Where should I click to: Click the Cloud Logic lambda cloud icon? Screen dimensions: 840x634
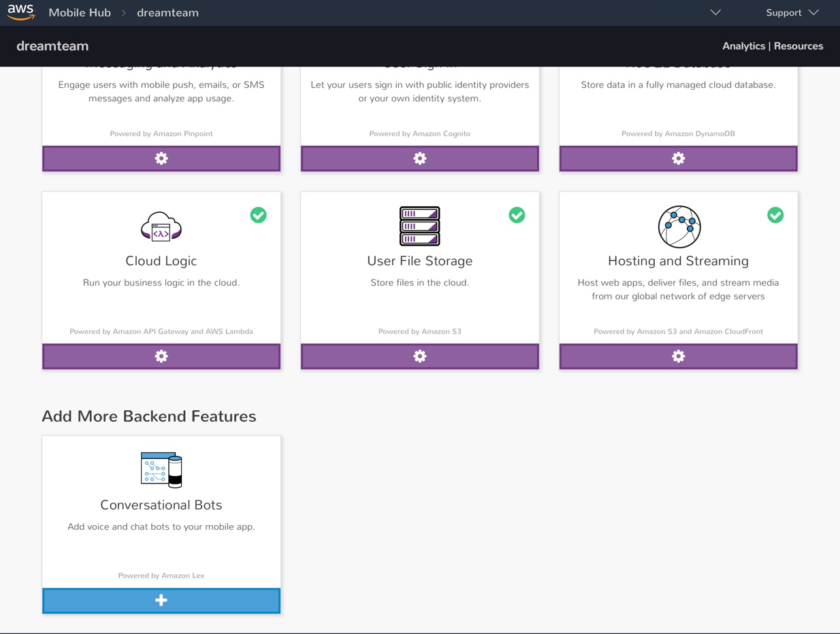pyautogui.click(x=161, y=227)
